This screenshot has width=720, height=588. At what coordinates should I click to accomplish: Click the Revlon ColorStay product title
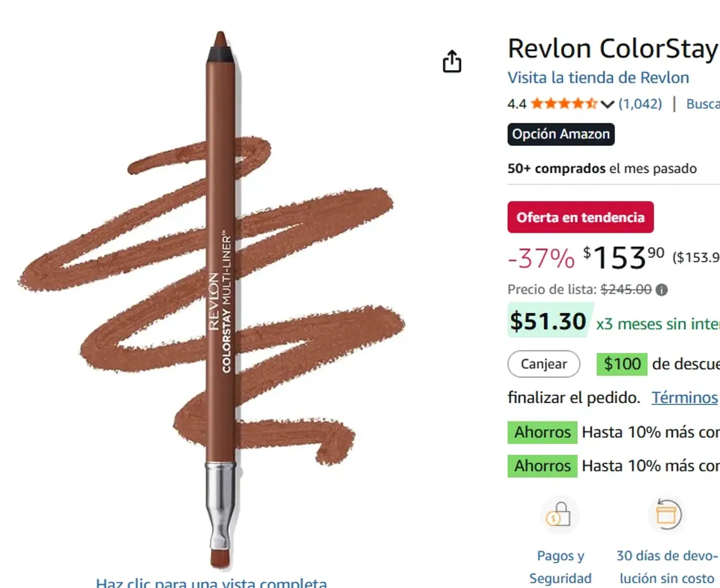[613, 49]
